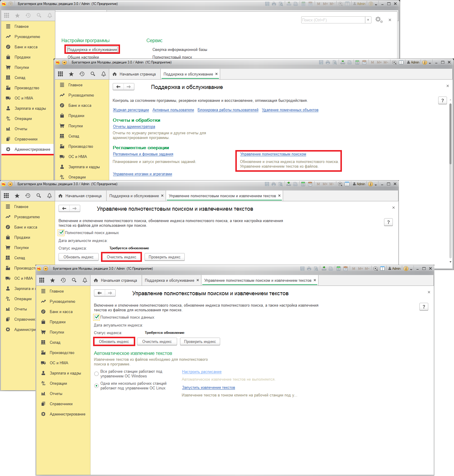Open the calendar icon in the front window's title bar
The image size is (454, 476).
point(345,269)
